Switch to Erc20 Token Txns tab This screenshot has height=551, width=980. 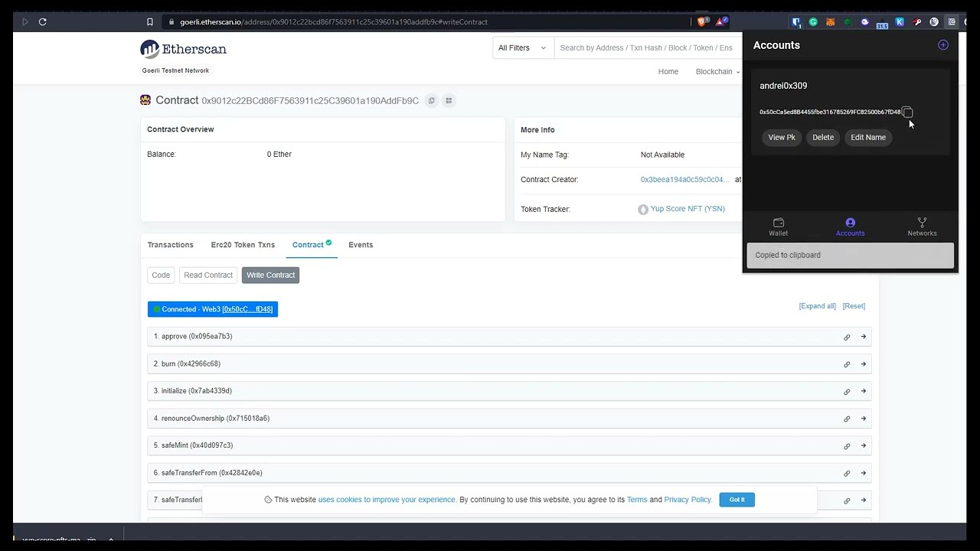click(x=243, y=245)
